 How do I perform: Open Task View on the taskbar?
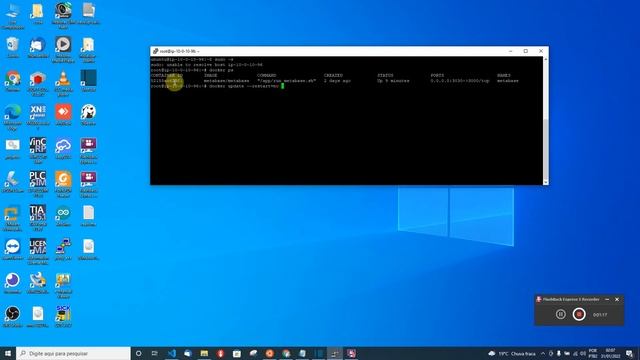(155, 353)
